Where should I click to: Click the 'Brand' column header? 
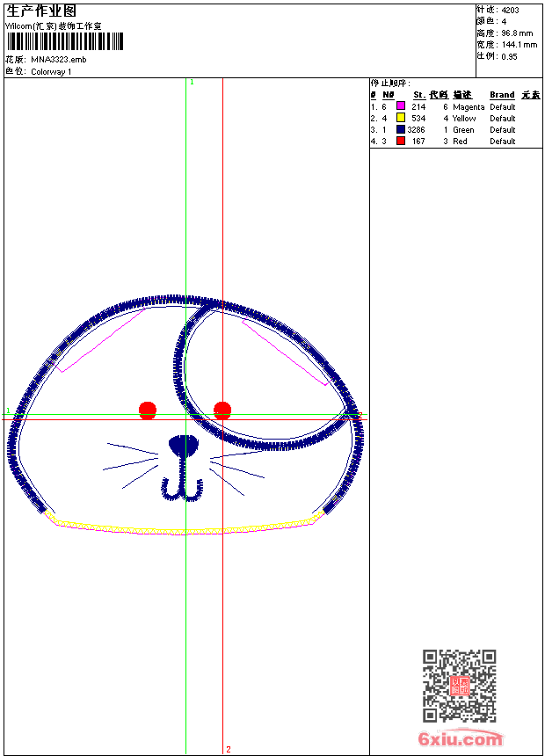click(502, 95)
